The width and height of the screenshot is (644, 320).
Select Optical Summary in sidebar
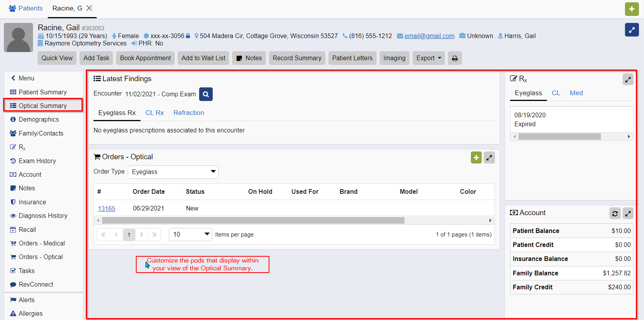point(43,106)
